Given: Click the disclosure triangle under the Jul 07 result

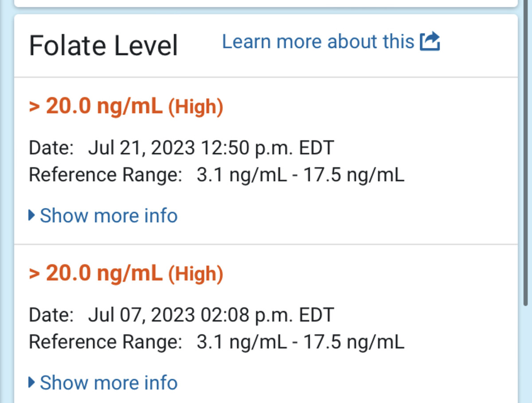Looking at the screenshot, I should pyautogui.click(x=31, y=383).
